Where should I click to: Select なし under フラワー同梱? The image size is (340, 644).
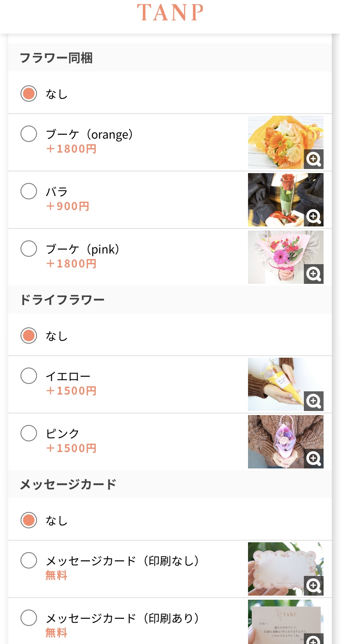click(x=29, y=94)
